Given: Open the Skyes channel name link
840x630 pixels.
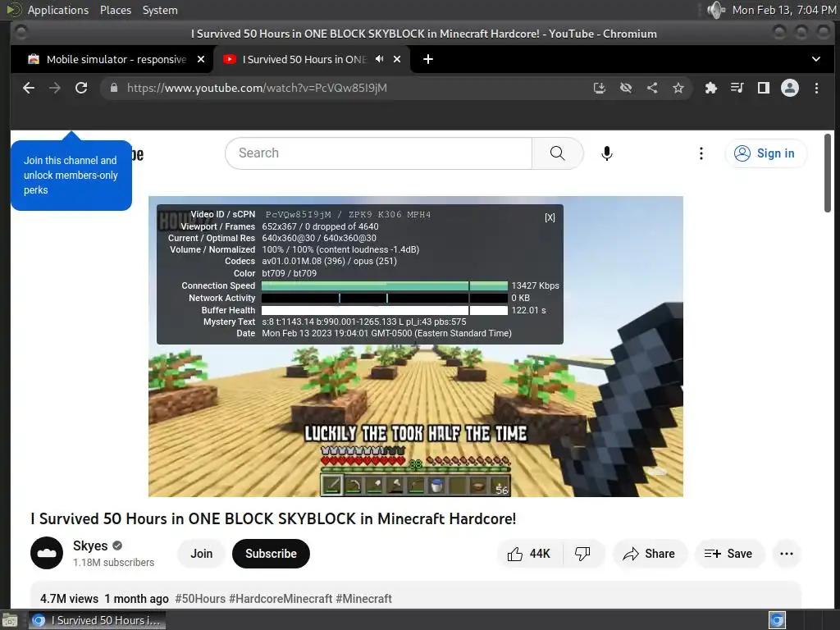Looking at the screenshot, I should pos(90,546).
